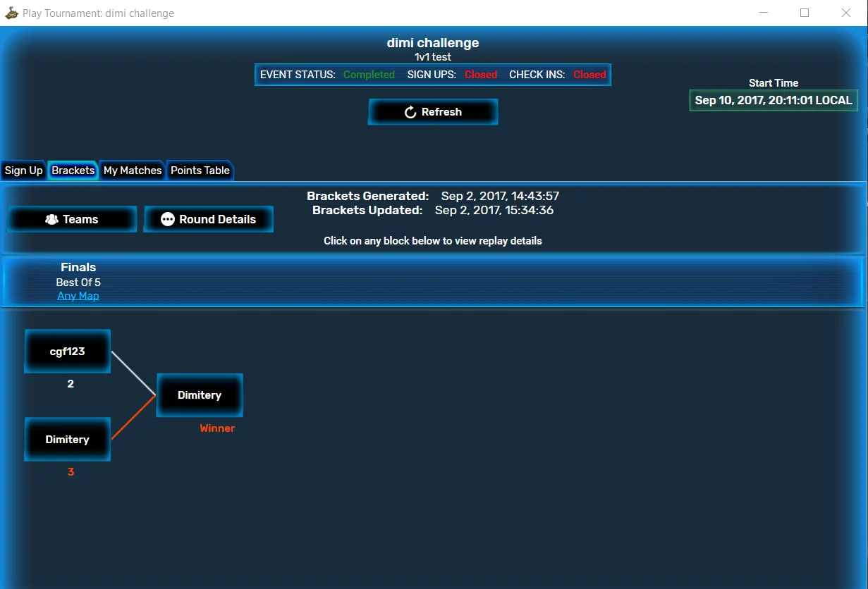The height and width of the screenshot is (589, 868).
Task: Click the red score 3 under Dimitery
Action: click(x=71, y=472)
